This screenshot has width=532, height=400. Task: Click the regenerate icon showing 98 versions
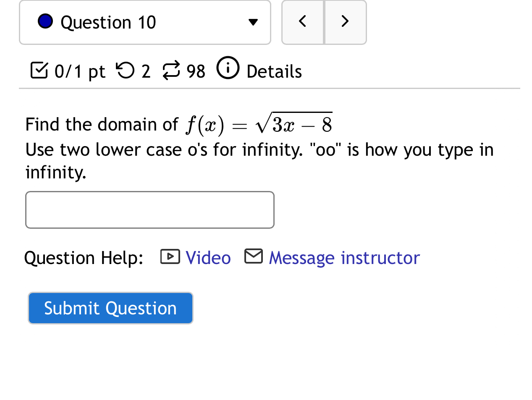click(170, 71)
